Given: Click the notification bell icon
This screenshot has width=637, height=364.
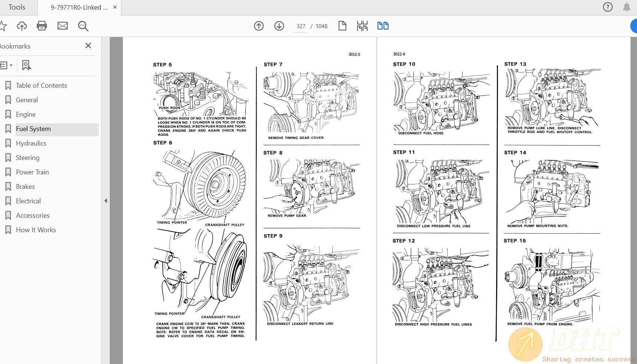Looking at the screenshot, I should point(627,7).
